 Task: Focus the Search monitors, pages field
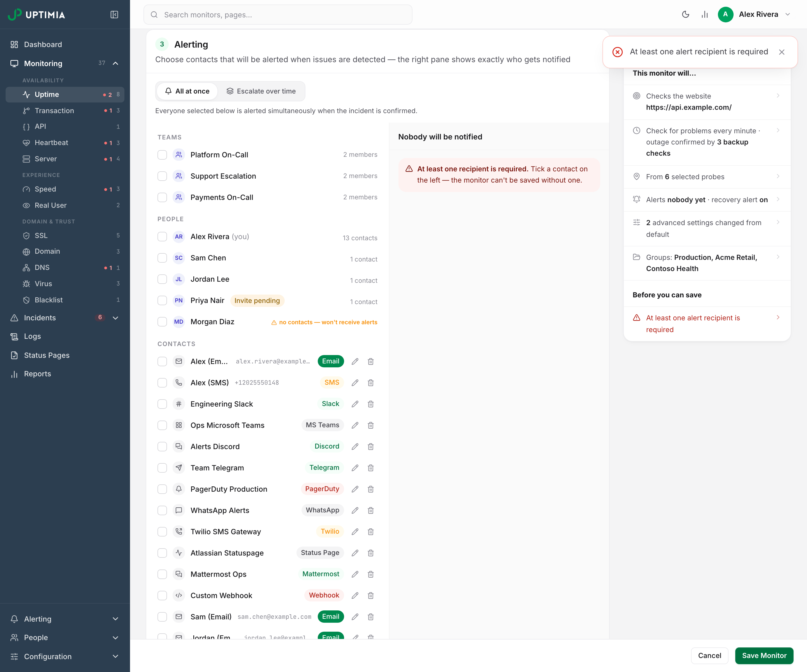(278, 15)
